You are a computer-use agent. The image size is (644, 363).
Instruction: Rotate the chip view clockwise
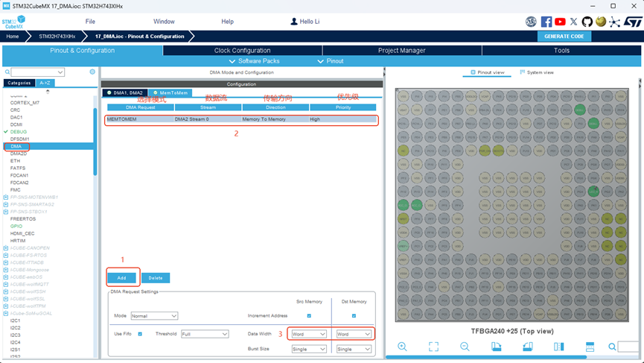click(496, 347)
